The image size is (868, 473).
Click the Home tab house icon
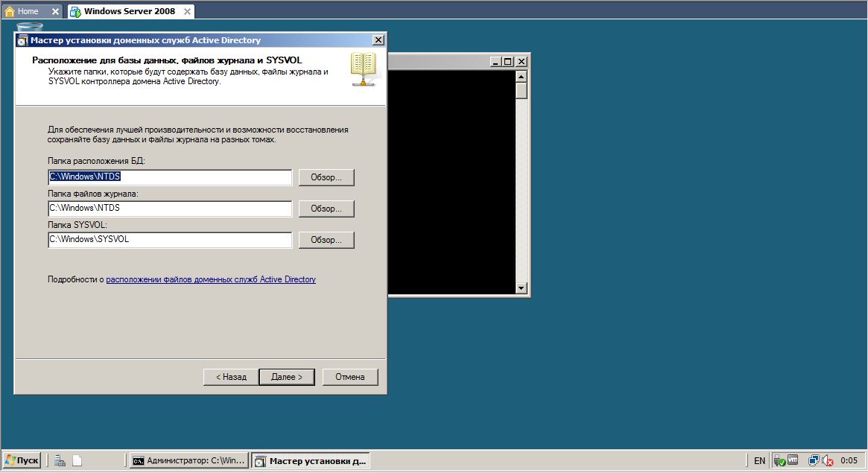click(x=10, y=11)
